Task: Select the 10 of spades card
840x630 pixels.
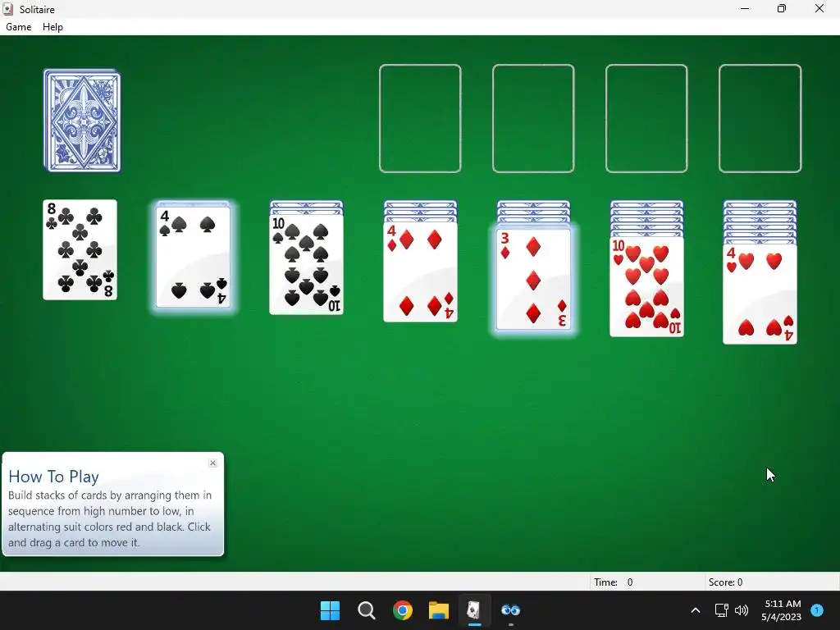Action: [307, 264]
